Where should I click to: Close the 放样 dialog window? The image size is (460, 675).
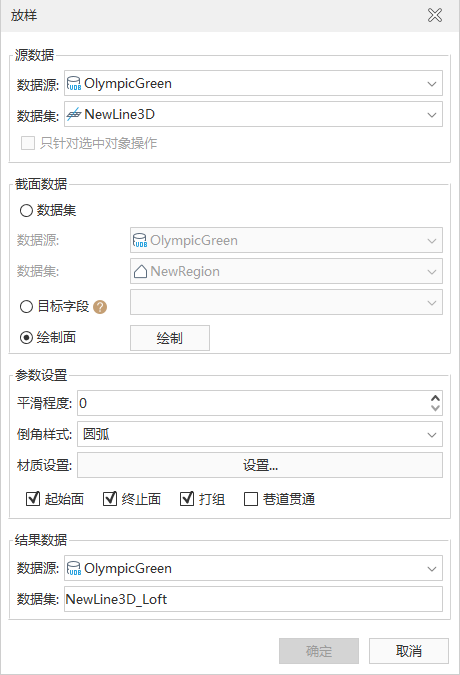[x=435, y=15]
